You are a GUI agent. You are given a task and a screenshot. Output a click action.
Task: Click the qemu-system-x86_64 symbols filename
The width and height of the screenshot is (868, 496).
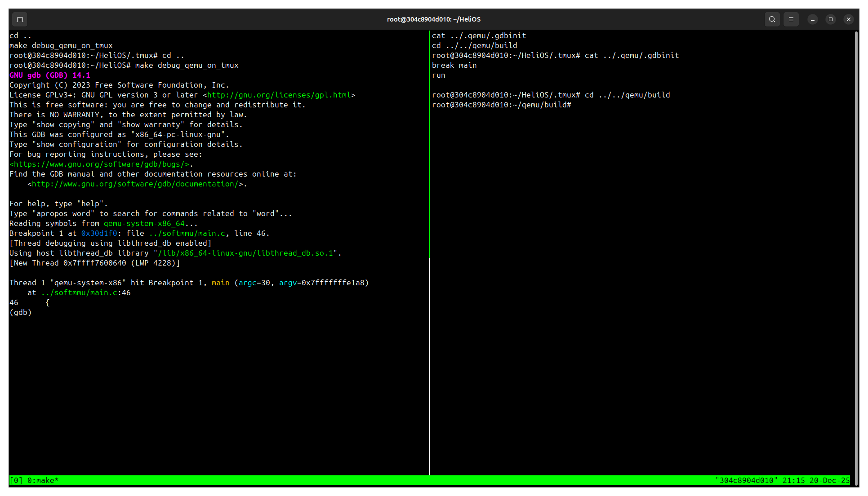pyautogui.click(x=144, y=223)
